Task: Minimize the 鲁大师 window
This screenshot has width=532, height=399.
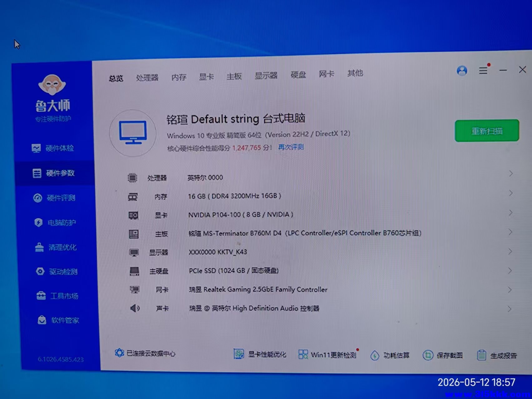Action: 503,70
